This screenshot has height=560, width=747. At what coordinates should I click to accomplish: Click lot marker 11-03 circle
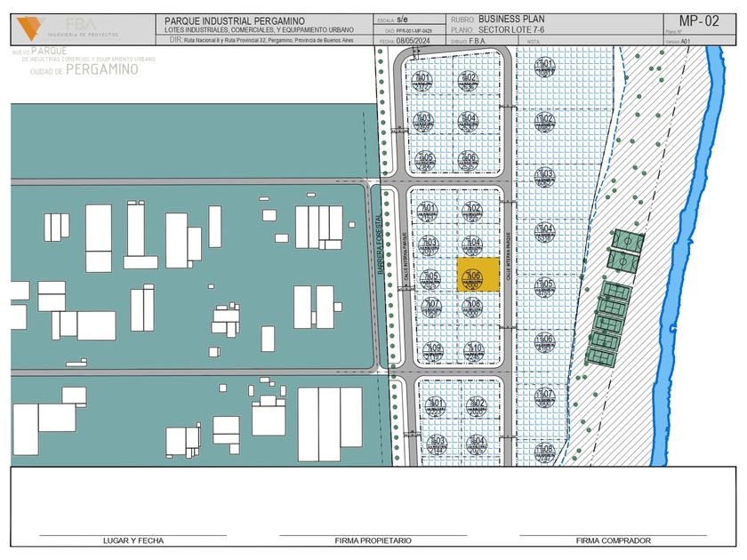(x=544, y=177)
